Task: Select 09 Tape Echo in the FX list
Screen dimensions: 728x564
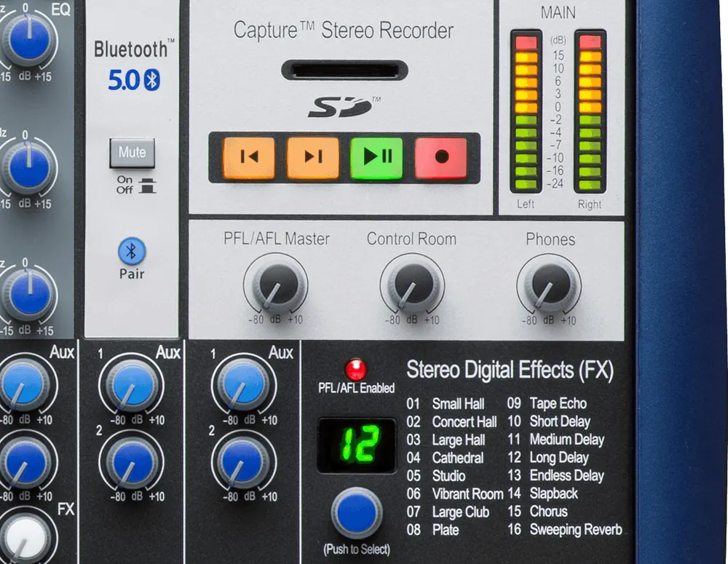Action: coord(547,403)
